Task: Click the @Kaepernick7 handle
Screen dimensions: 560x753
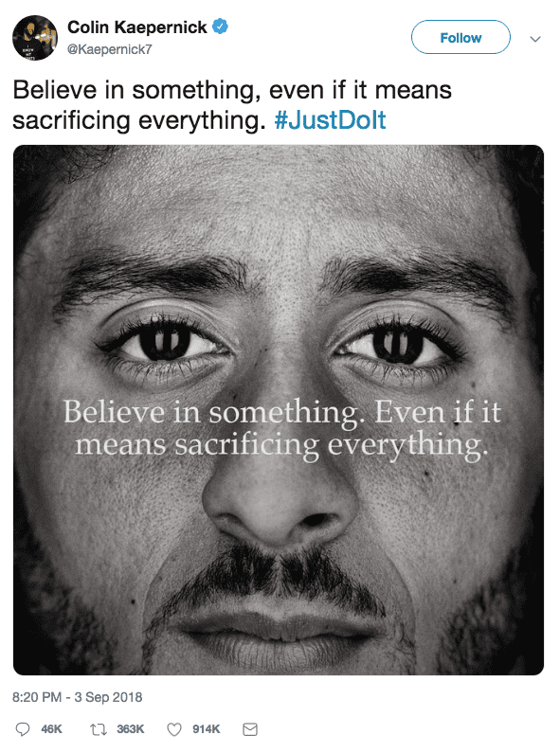Action: coord(110,49)
